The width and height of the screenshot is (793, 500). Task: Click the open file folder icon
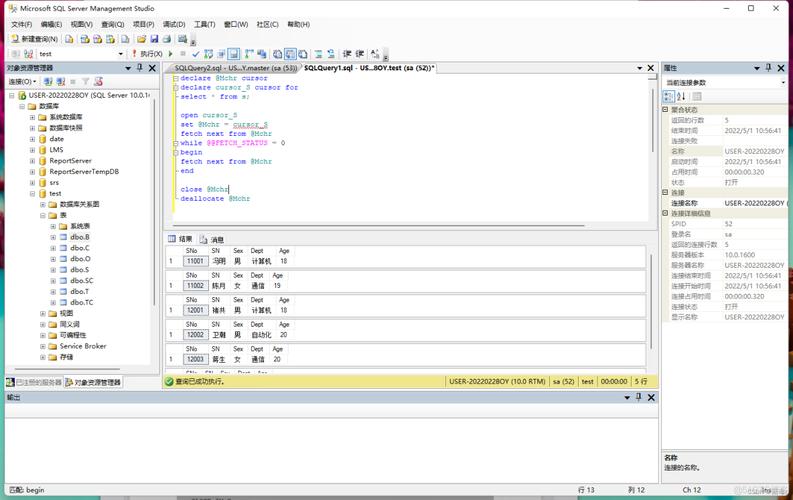pos(141,39)
